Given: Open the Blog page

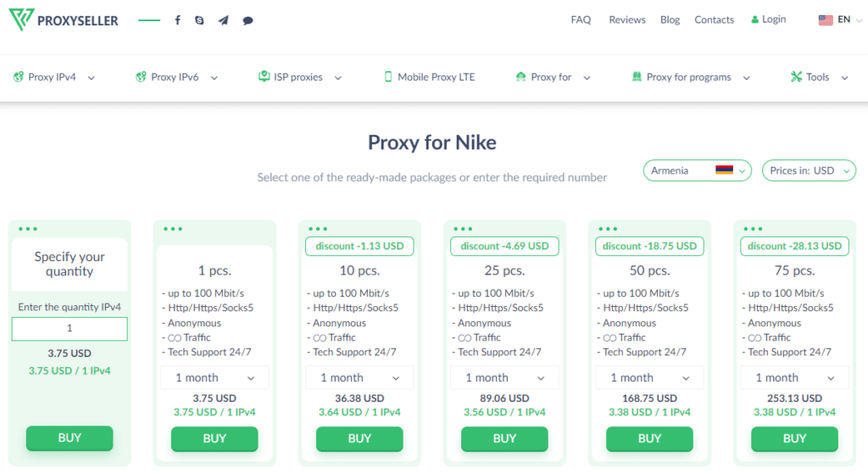Looking at the screenshot, I should [670, 20].
